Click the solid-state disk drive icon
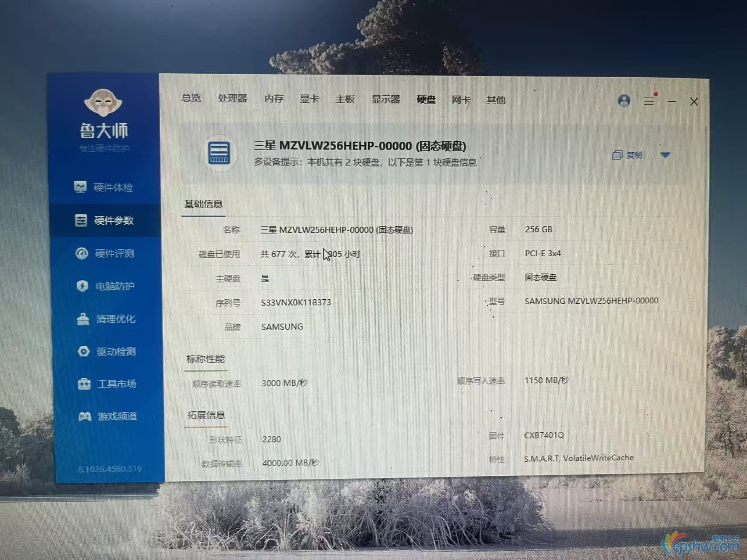The width and height of the screenshot is (747, 560). tap(219, 153)
